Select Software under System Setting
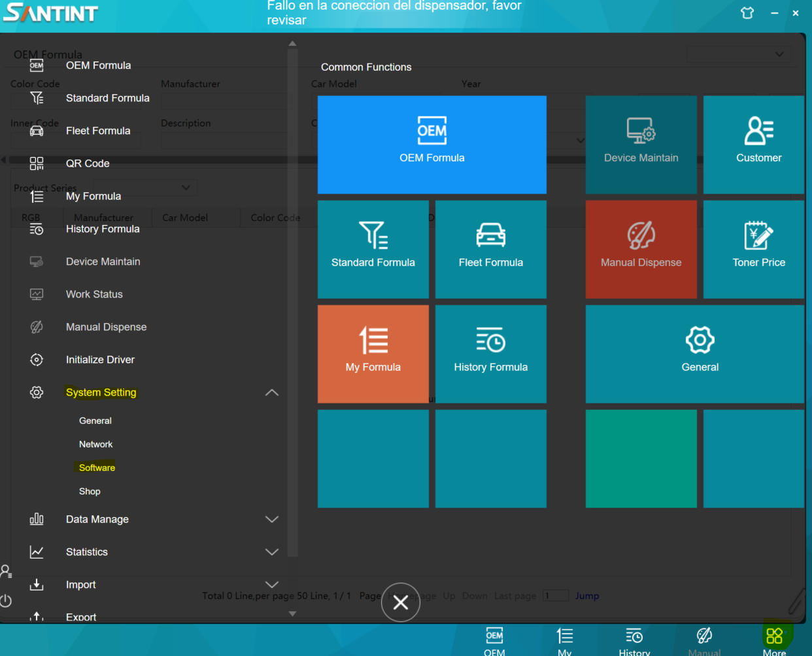 pos(97,468)
